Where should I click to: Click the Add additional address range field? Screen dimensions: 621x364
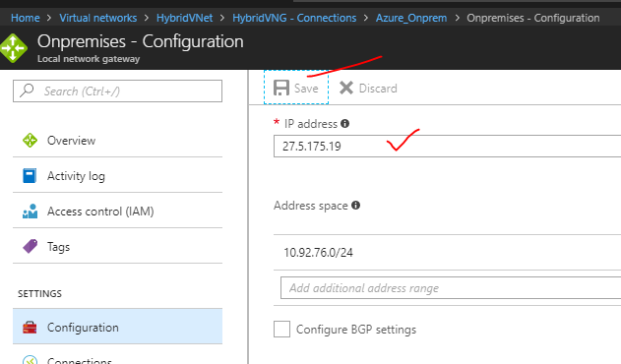[x=451, y=288]
